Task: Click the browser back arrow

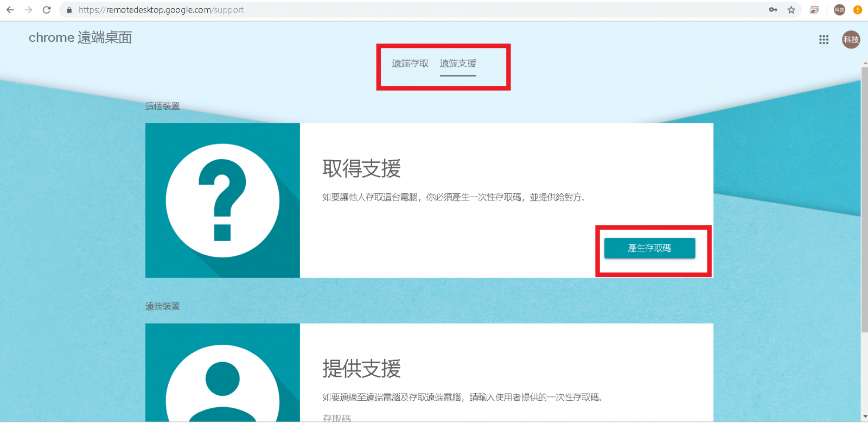Action: [10, 10]
